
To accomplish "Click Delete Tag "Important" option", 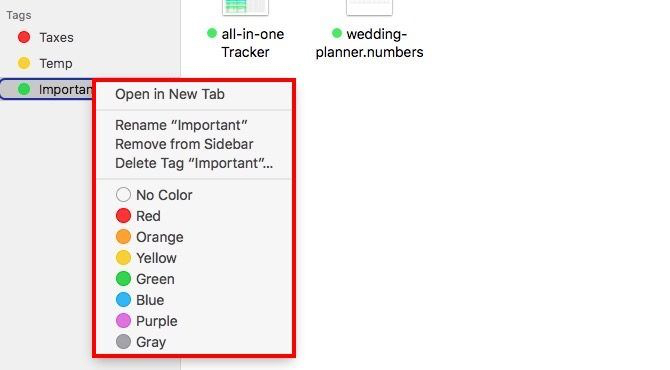I will point(194,163).
